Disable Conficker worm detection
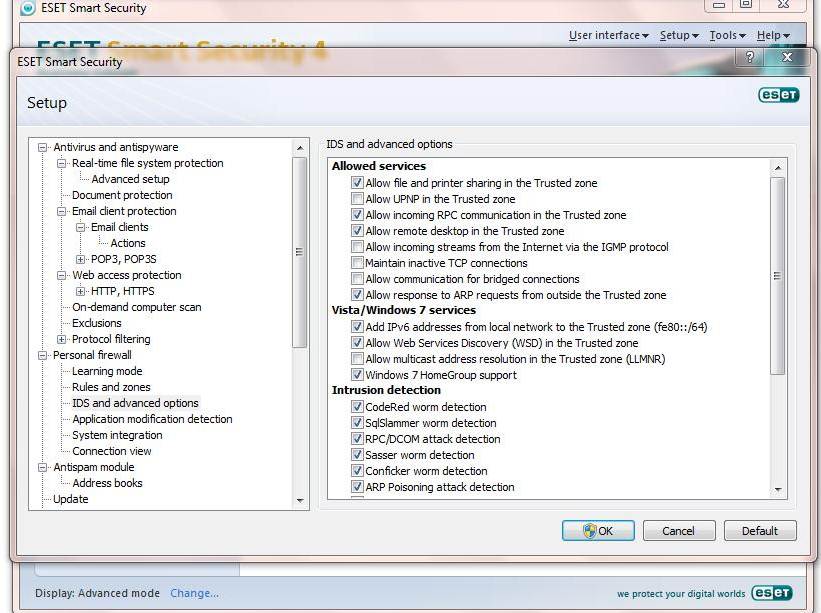Image resolution: width=821 pixels, height=613 pixels. (357, 471)
